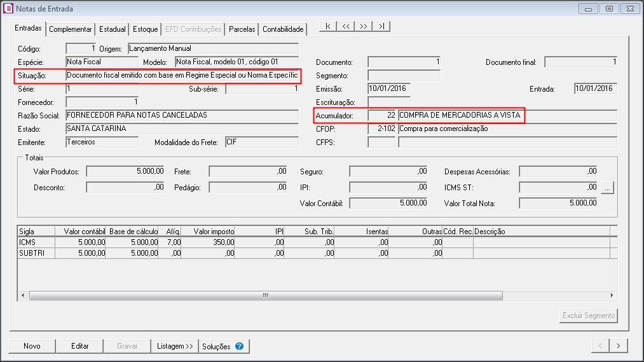Open the Listagem >> expander
Screen dimensions: 644x362
[x=175, y=346]
